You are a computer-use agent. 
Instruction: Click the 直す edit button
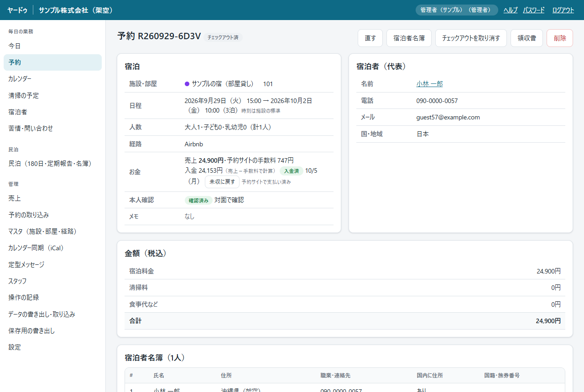tap(370, 38)
